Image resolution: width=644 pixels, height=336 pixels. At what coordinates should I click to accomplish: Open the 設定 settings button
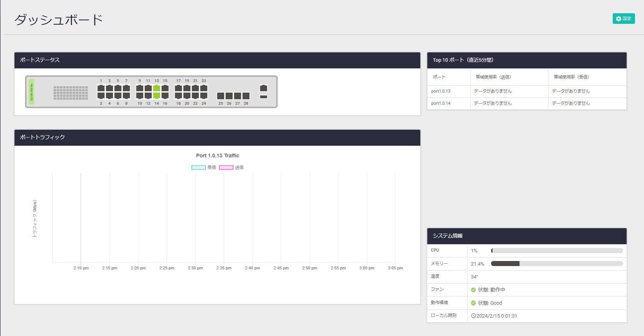click(623, 19)
